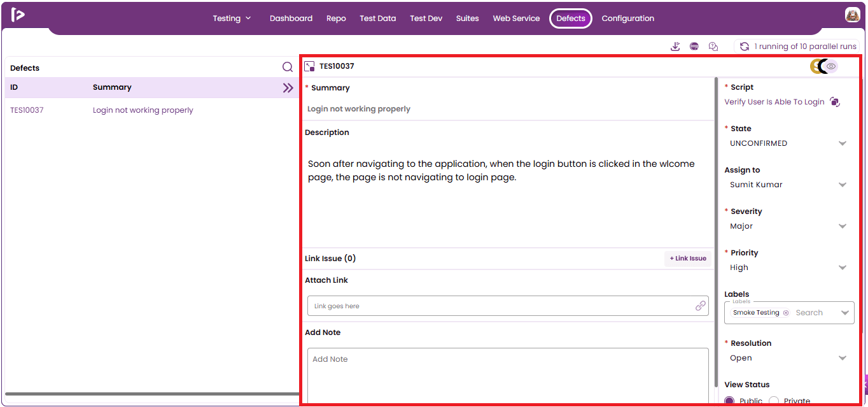Image resolution: width=868 pixels, height=407 pixels.
Task: Click 'Login not working properly' in defects list
Action: point(143,110)
